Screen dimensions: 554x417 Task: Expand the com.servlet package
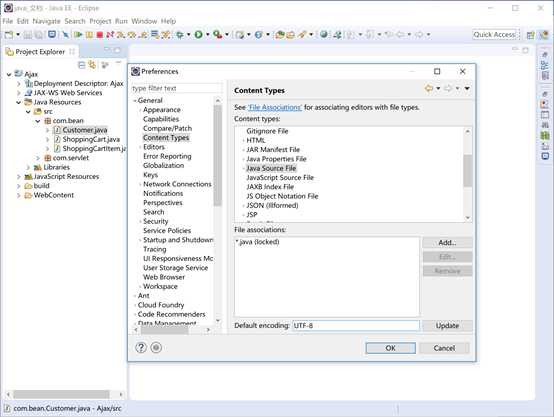tap(38, 158)
